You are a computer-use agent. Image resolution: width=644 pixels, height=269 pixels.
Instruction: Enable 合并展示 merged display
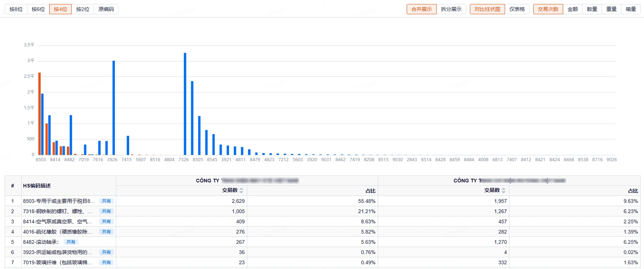421,9
